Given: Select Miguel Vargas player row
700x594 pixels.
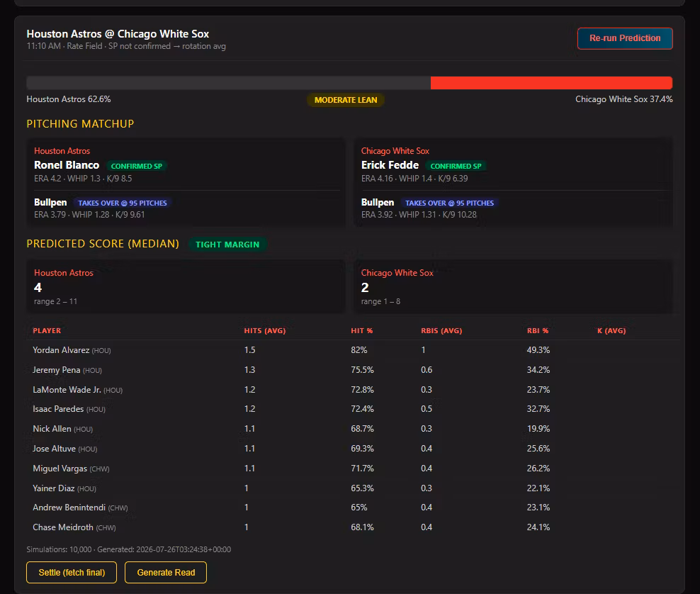Looking at the screenshot, I should tap(353, 468).
